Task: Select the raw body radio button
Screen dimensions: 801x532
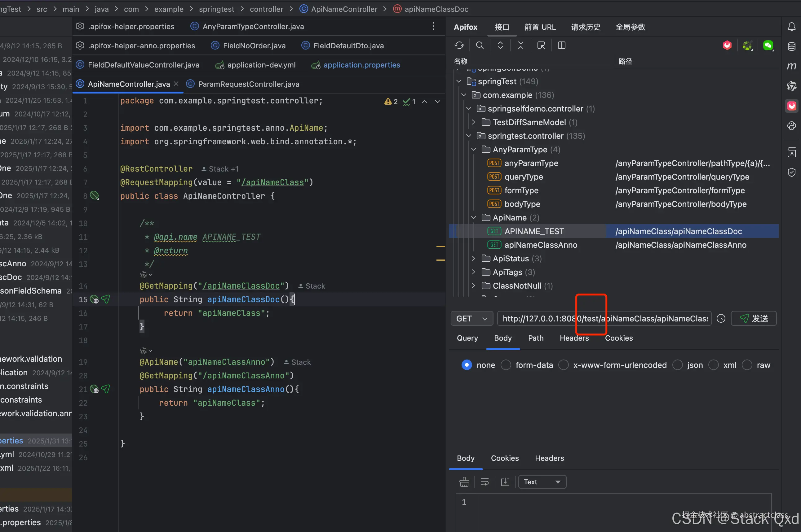Action: [747, 365]
